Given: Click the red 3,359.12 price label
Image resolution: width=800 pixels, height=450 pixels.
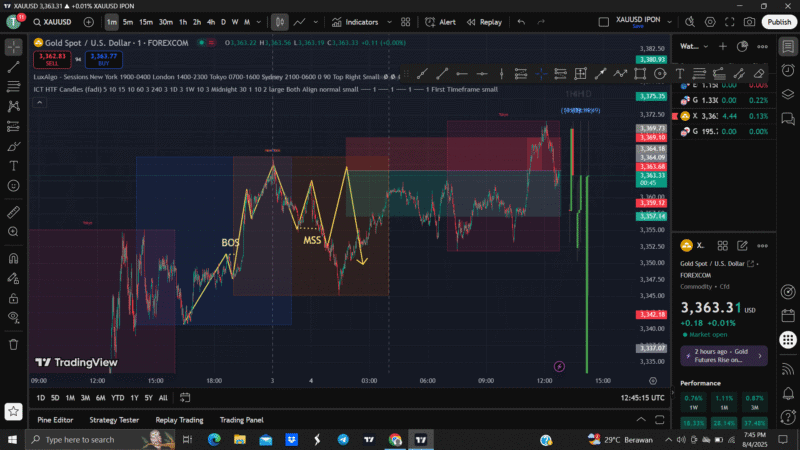Looking at the screenshot, I should [x=650, y=203].
